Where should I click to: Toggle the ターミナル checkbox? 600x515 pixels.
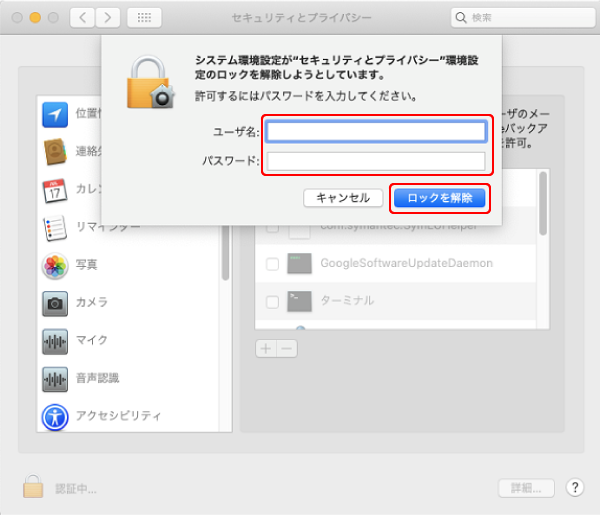(272, 302)
